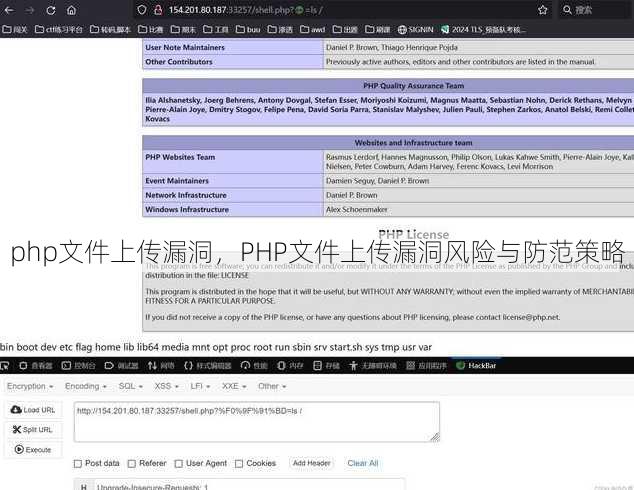Click the browser forward arrow
The width and height of the screenshot is (634, 490).
click(x=30, y=10)
